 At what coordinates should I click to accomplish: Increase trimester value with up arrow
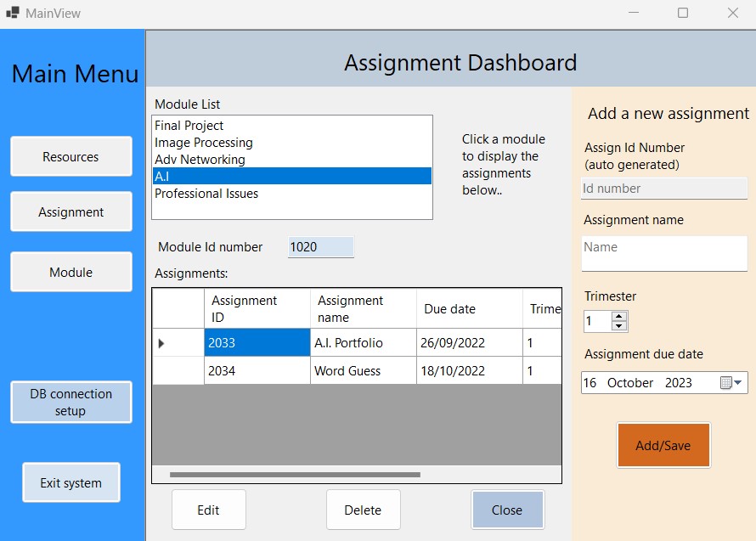[619, 317]
